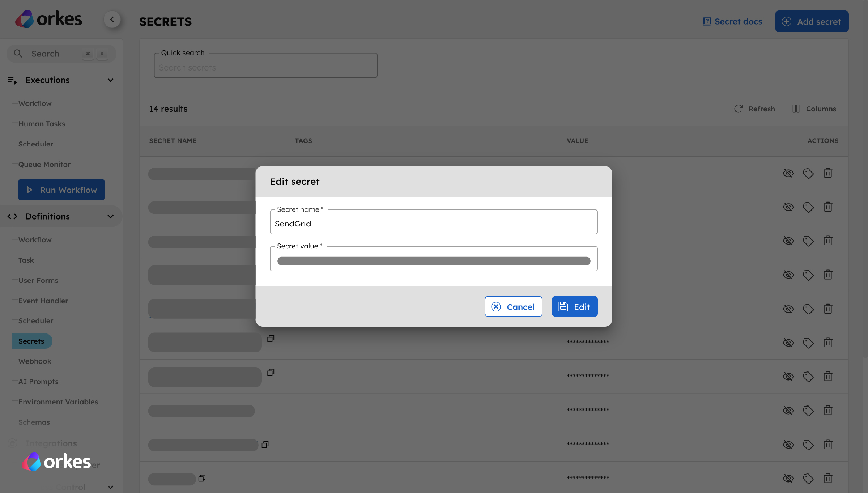Toggle value visibility in last visible row

click(788, 479)
